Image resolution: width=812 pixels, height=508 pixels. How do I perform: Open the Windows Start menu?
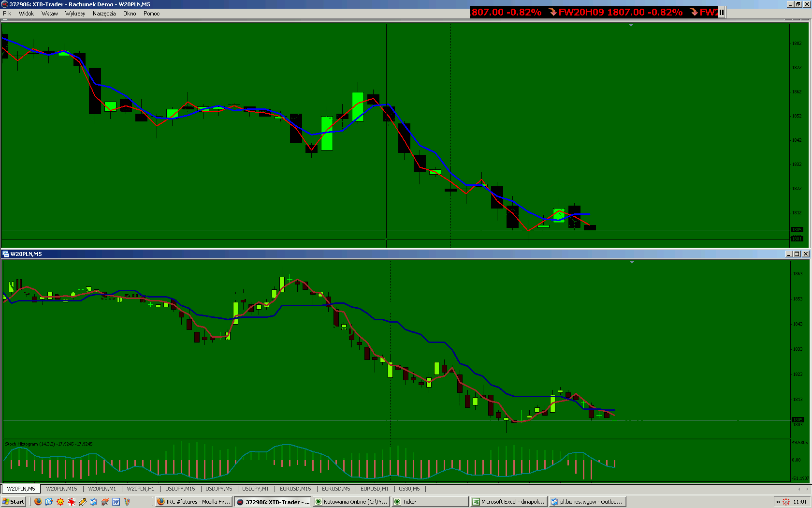[14, 502]
